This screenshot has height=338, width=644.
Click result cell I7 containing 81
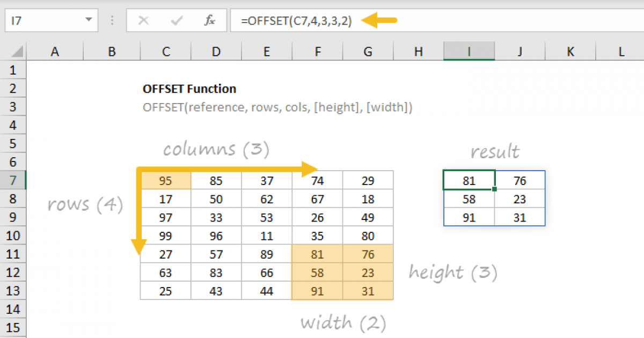click(x=469, y=181)
